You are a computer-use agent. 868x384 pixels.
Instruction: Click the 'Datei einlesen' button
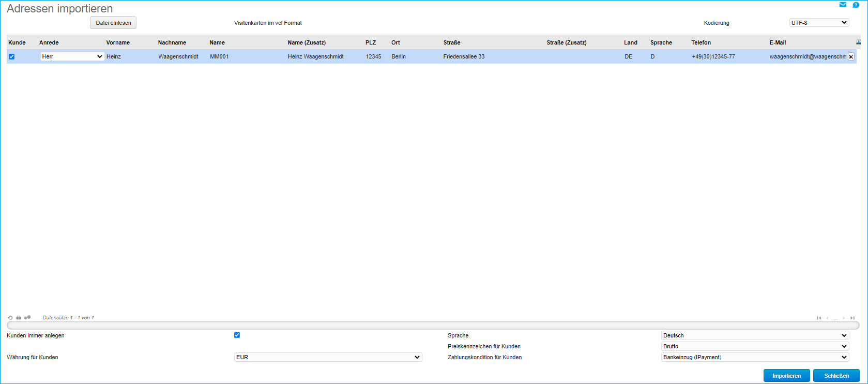[x=113, y=23]
